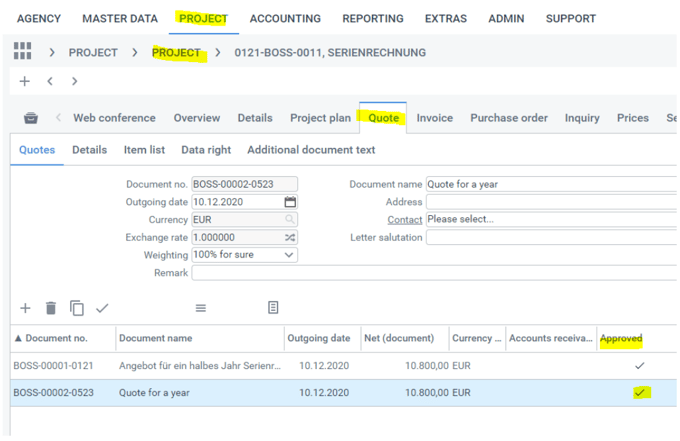Add a new quote with plus icon above table

25,308
